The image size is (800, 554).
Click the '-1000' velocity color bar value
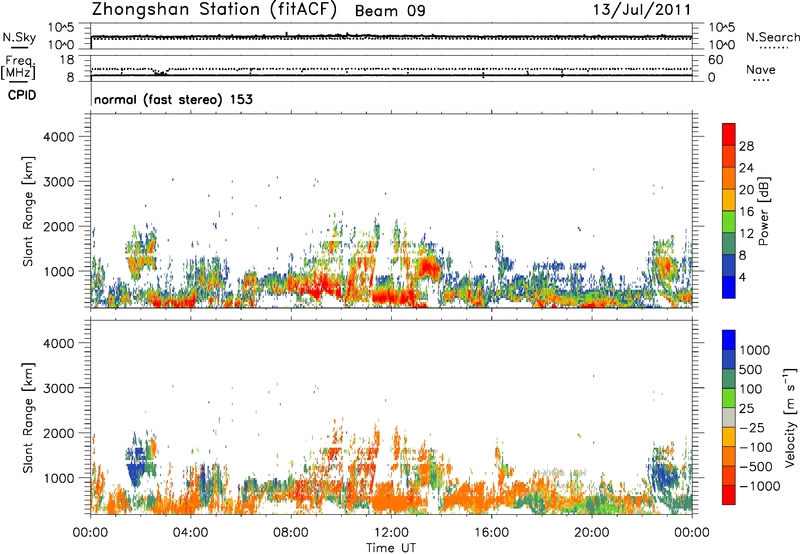coord(760,486)
